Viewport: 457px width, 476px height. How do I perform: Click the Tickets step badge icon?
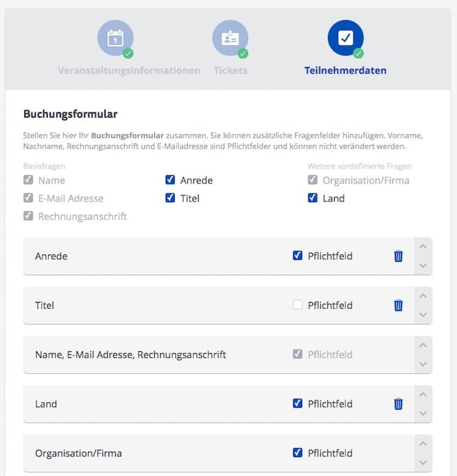230,38
